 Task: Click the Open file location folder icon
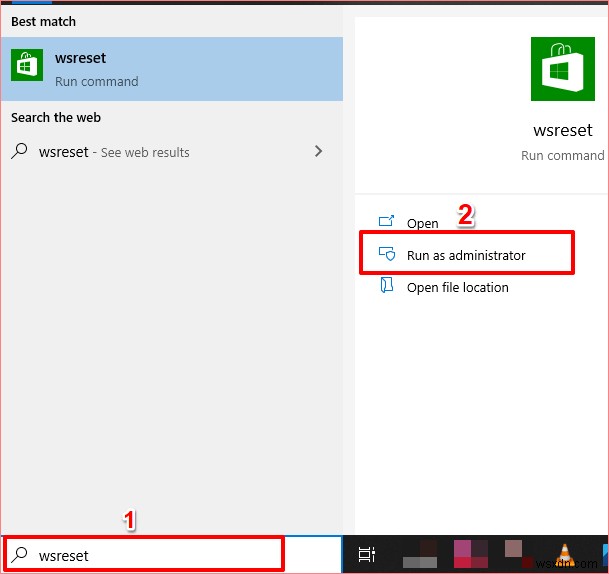coord(386,285)
